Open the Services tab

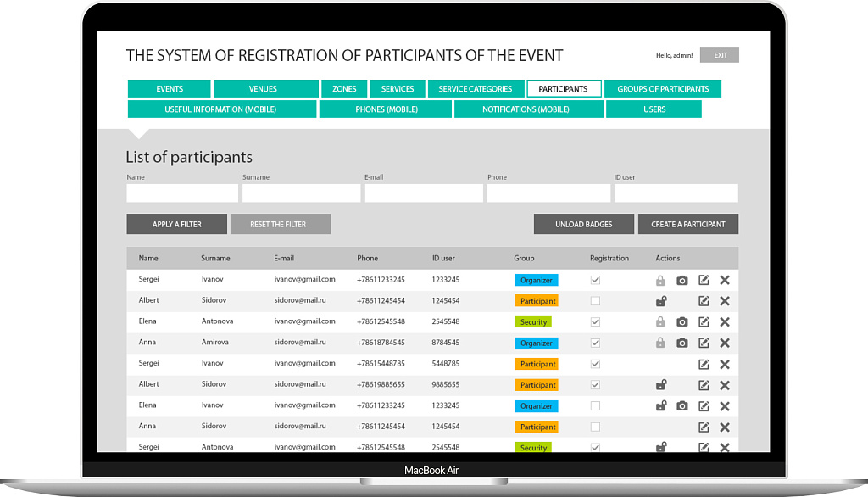(x=398, y=89)
